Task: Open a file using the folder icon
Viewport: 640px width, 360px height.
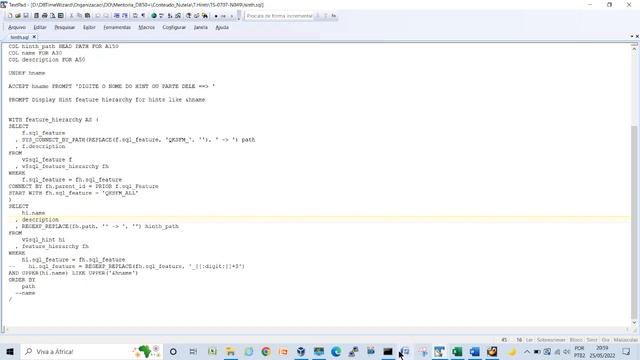Action: point(18,16)
